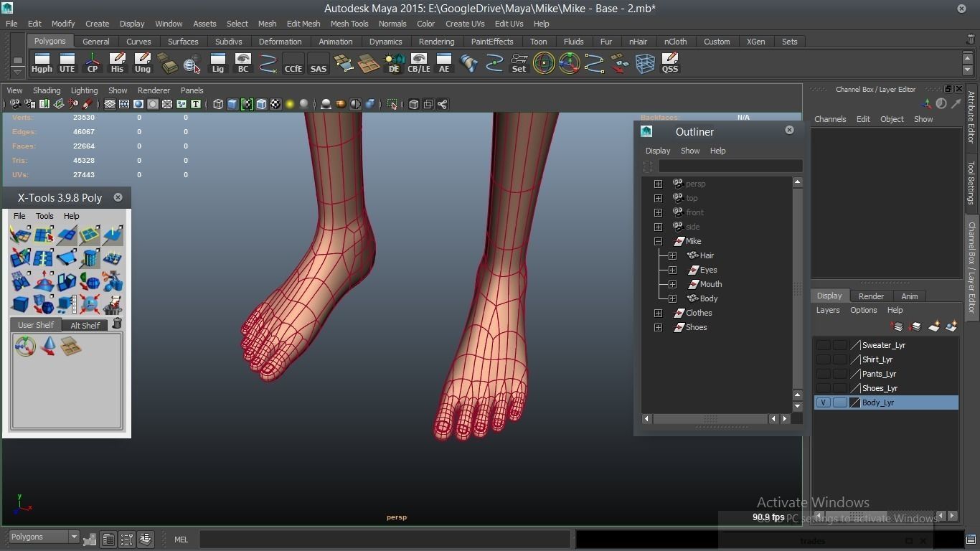Image resolution: width=980 pixels, height=551 pixels.
Task: Click the CCfE shelf icon
Action: tap(293, 63)
